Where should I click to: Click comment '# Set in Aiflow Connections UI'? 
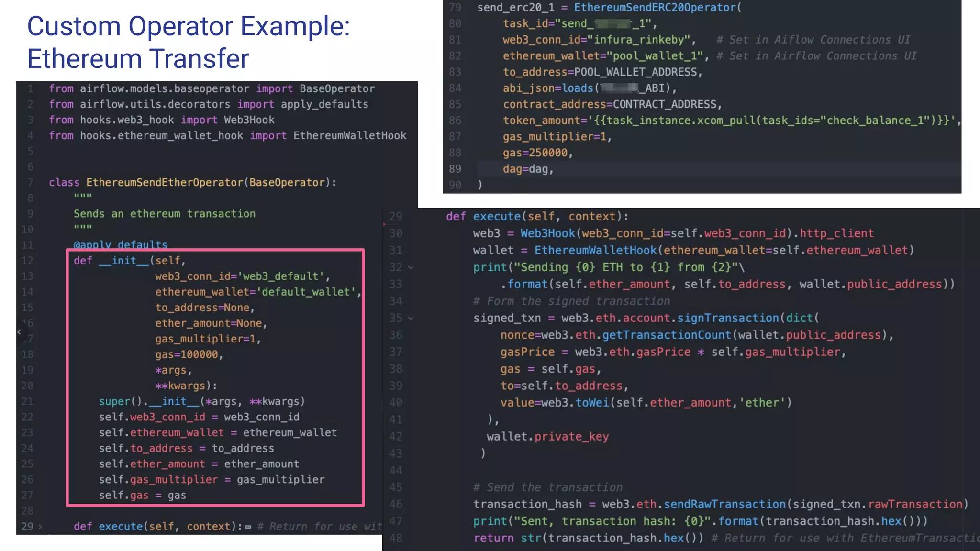click(x=813, y=40)
